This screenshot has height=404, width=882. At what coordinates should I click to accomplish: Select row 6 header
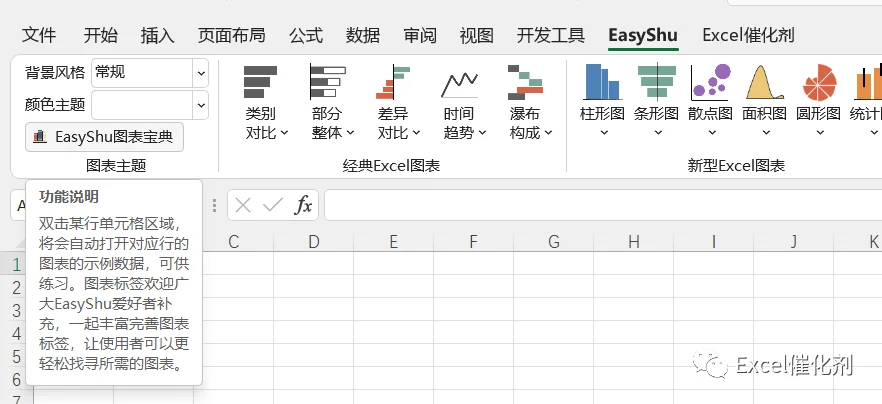tap(16, 379)
